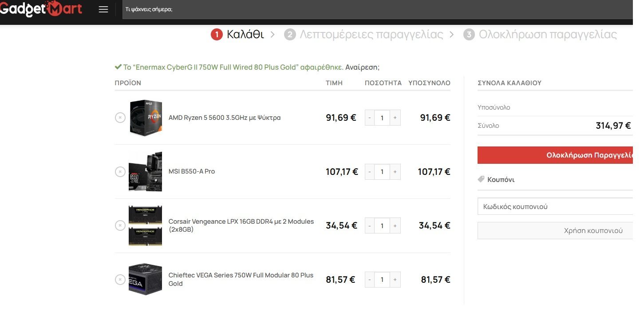
Task: Click the coupon tag icon
Action: click(481, 179)
